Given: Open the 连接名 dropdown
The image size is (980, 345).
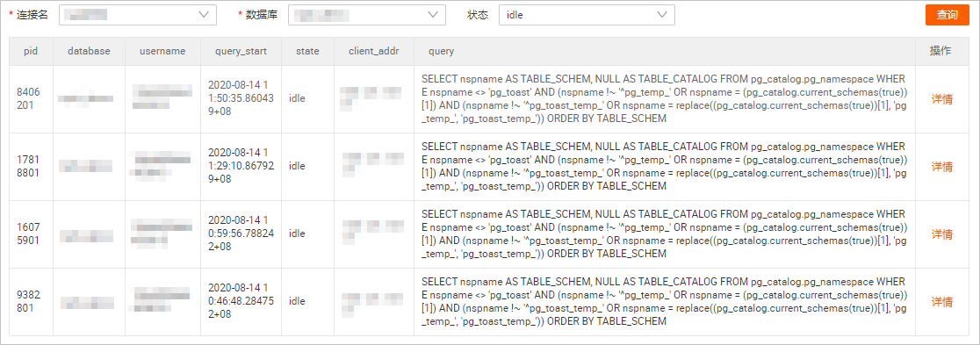Looking at the screenshot, I should click(x=138, y=15).
